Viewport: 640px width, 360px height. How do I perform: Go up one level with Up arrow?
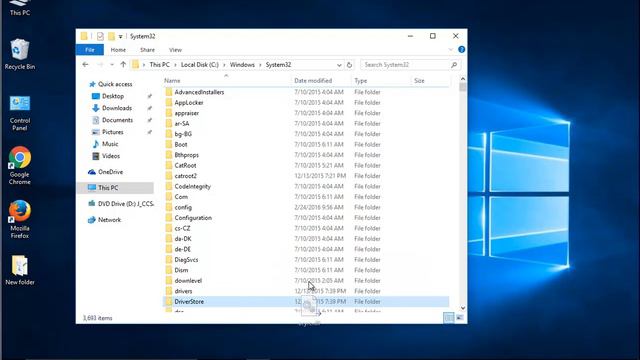(123, 64)
